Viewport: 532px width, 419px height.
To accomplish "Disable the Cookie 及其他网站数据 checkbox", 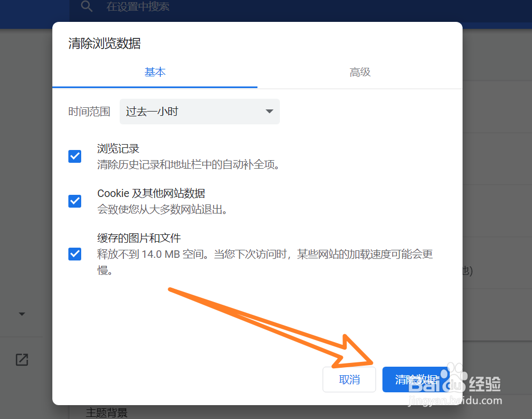I will tap(75, 201).
